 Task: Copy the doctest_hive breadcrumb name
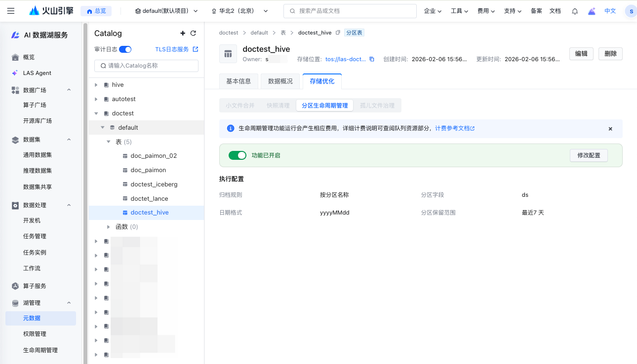coord(338,33)
